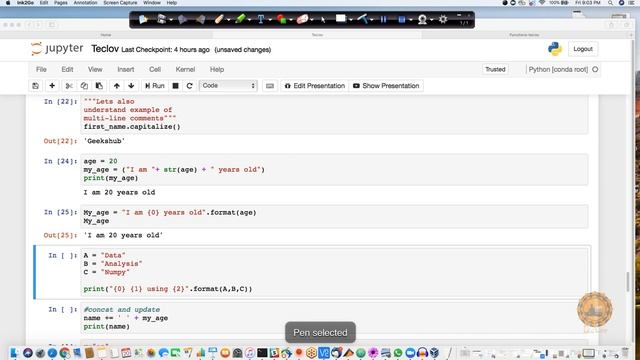This screenshot has height=360, width=640.
Task: Click the Python logo next to Logout
Action: (555, 49)
